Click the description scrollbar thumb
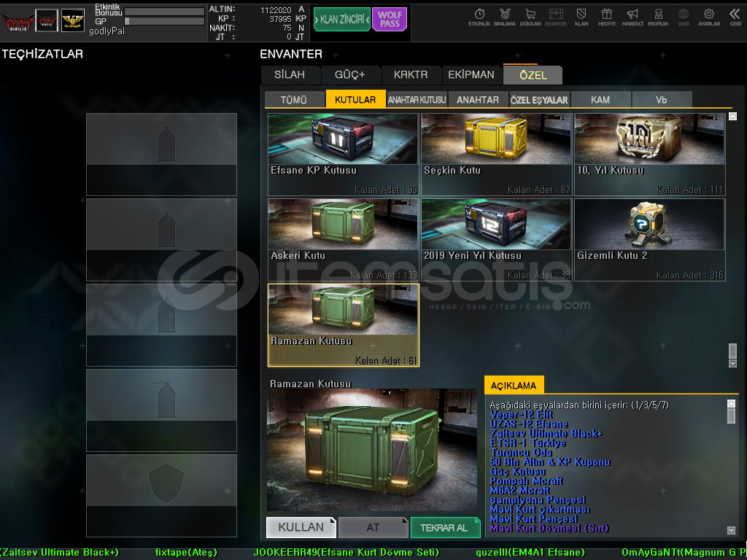The width and height of the screenshot is (747, 560). point(731,416)
